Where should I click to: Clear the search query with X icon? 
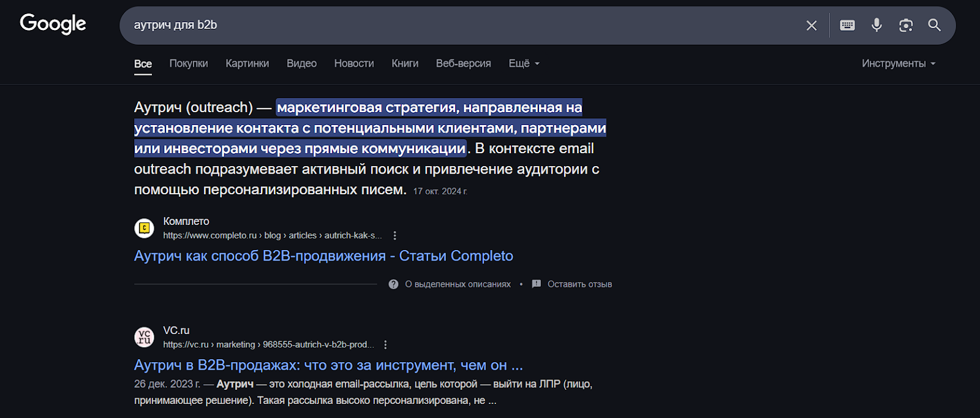(812, 25)
